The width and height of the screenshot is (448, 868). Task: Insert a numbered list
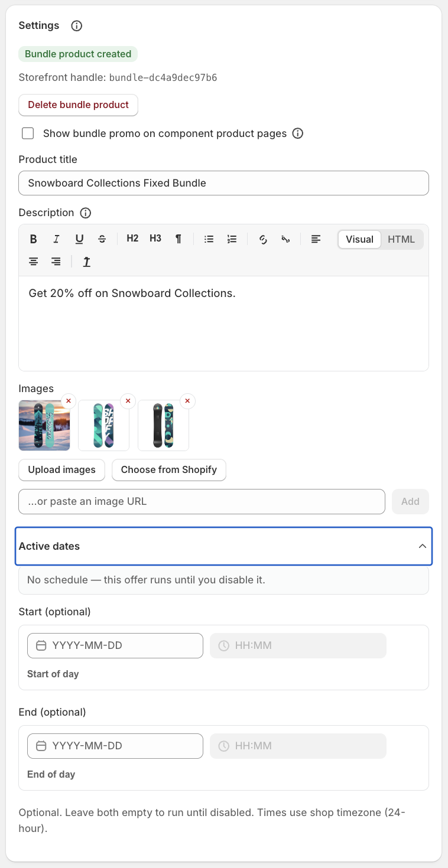232,239
